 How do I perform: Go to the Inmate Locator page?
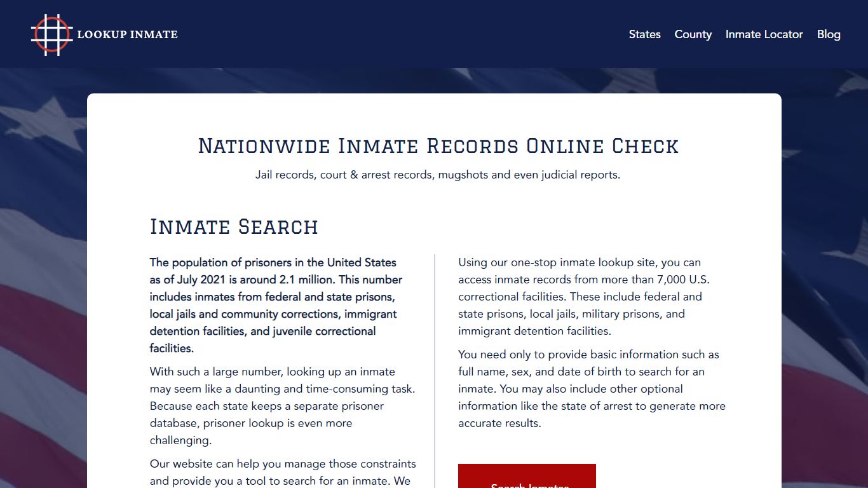click(764, 34)
